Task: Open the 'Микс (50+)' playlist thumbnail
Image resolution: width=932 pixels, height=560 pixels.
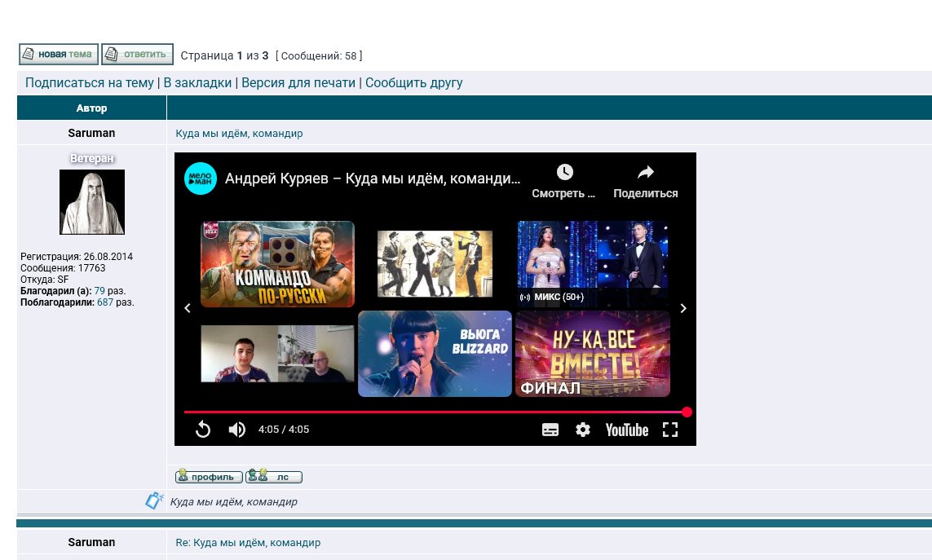Action: pos(593,264)
